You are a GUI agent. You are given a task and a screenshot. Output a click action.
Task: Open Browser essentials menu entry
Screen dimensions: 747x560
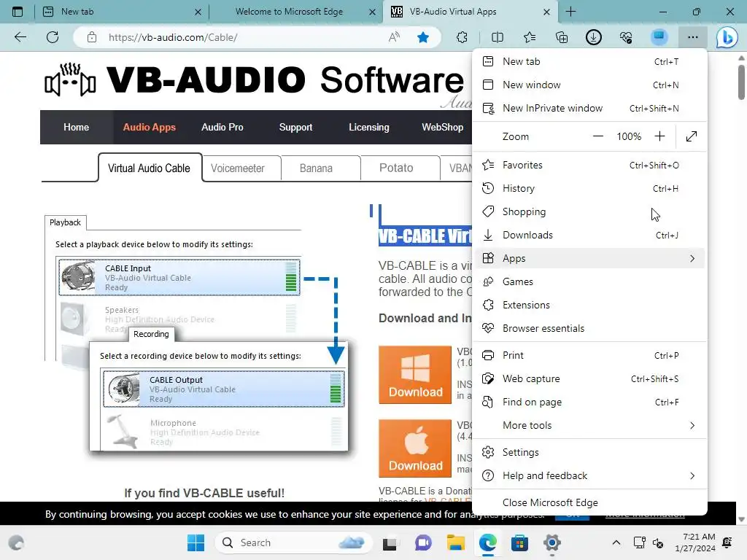tap(589, 328)
